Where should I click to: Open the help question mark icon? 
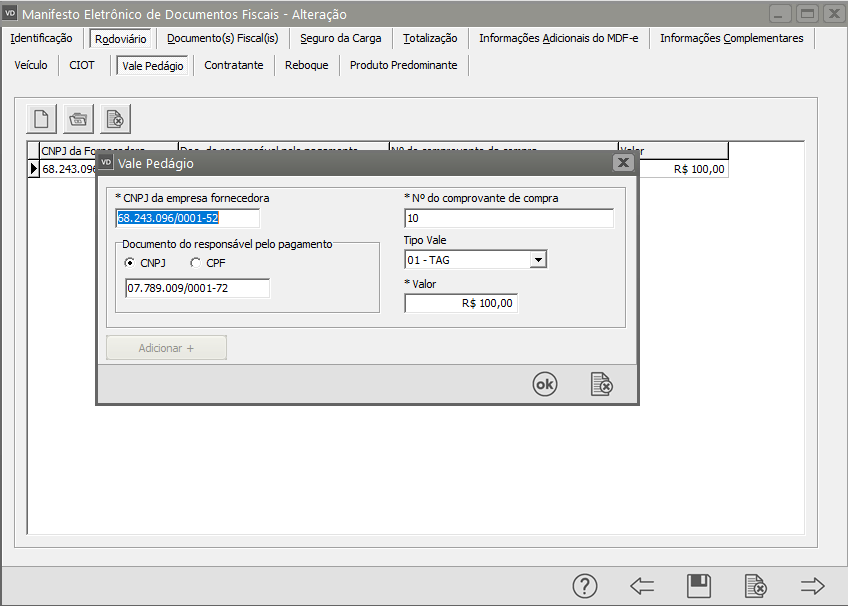(x=585, y=586)
